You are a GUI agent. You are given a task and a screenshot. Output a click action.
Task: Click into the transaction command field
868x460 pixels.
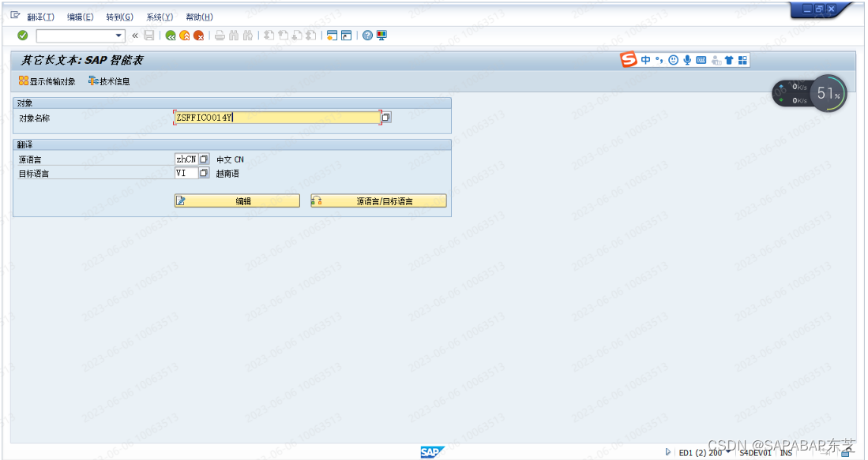click(75, 36)
